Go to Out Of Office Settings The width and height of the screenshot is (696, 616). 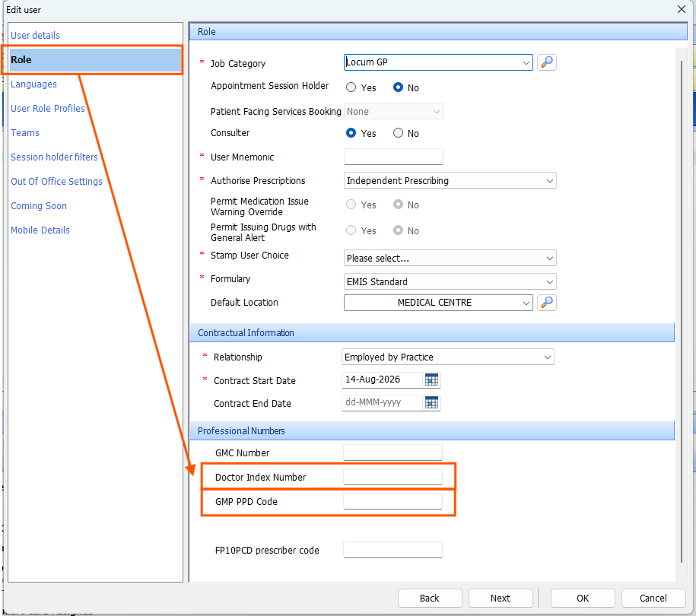pyautogui.click(x=56, y=182)
